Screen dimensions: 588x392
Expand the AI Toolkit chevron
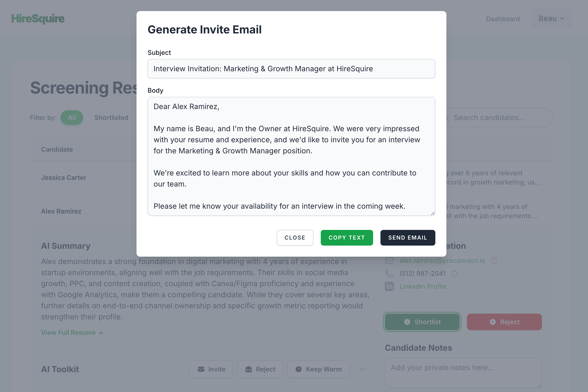point(362,369)
